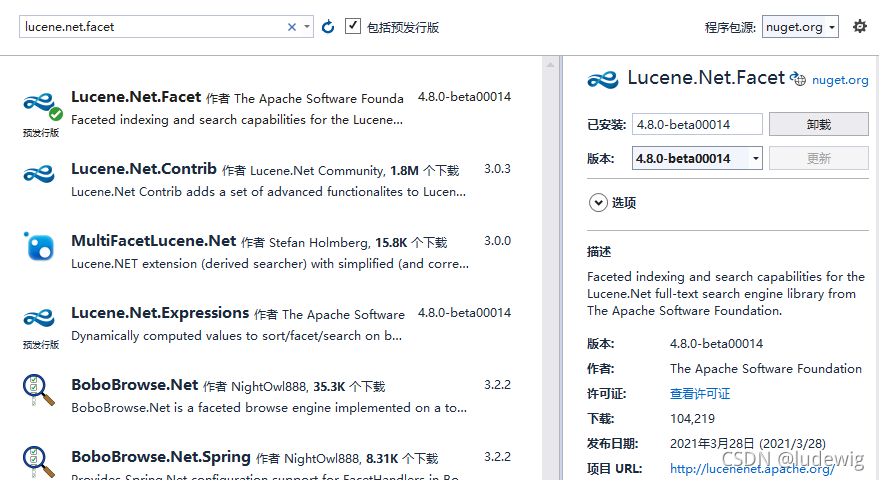
Task: Click the Lucene.Net.Contrib description text
Action: tap(268, 192)
